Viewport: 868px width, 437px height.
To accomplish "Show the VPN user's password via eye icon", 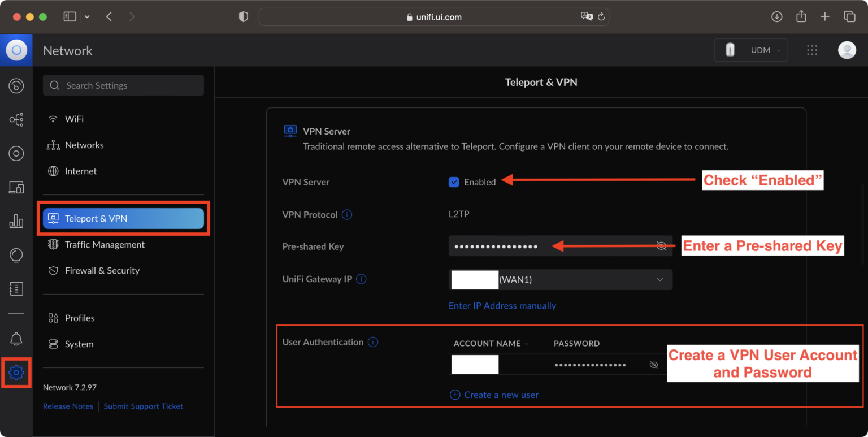I will (x=654, y=365).
